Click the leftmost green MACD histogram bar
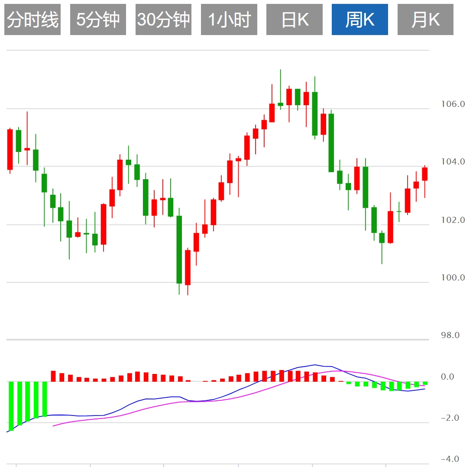476x467 pixels. [x=11, y=406]
